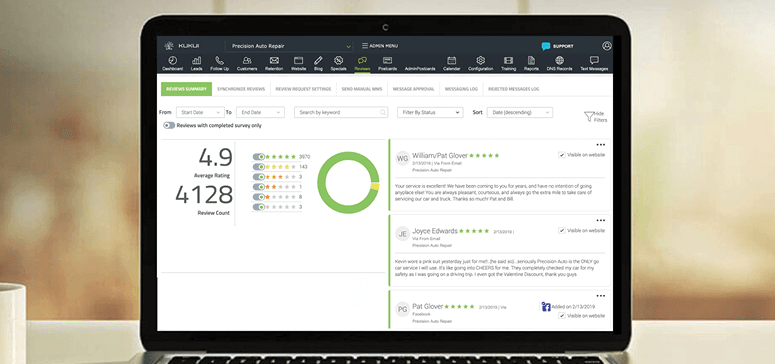Open options menu for Pat Glover review
This screenshot has width=775, height=364.
click(601, 296)
